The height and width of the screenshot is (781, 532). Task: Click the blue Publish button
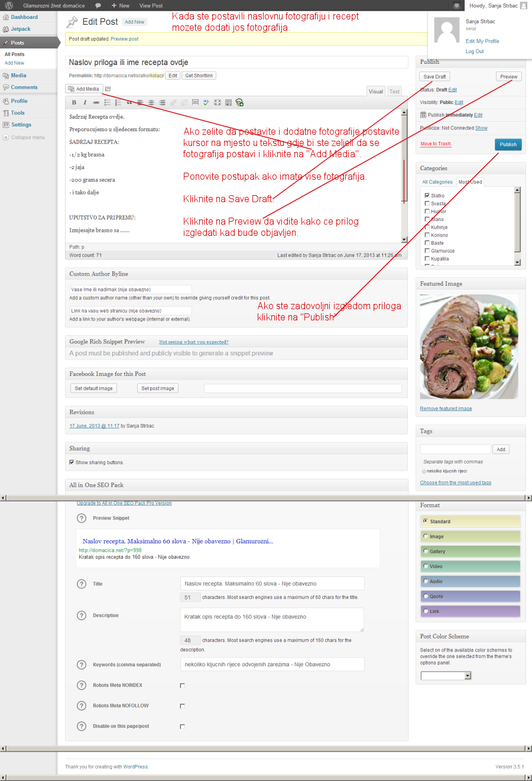click(508, 144)
